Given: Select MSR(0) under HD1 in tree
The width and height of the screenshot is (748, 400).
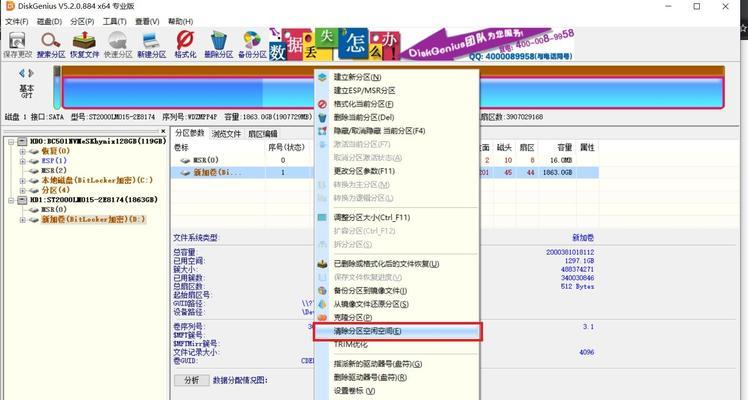Looking at the screenshot, I should point(54,209).
